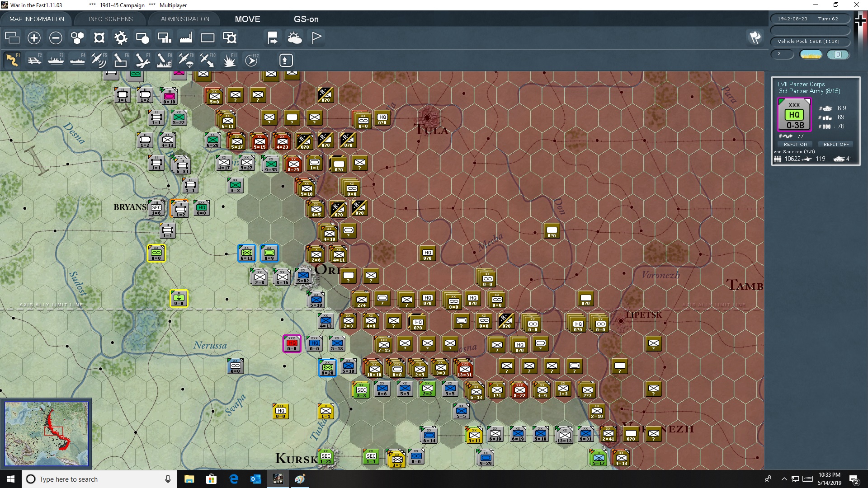Click the HQ 0-38 counter in unit panel
The height and width of the screenshot is (488, 868).
[795, 115]
